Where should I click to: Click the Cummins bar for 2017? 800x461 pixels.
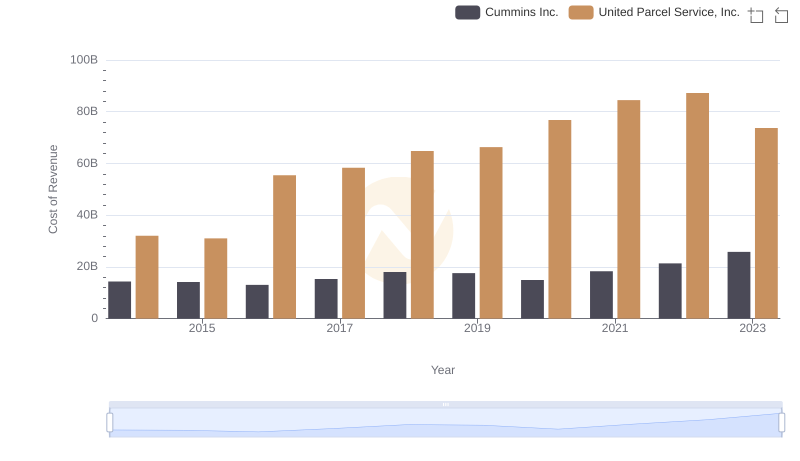[x=326, y=298]
